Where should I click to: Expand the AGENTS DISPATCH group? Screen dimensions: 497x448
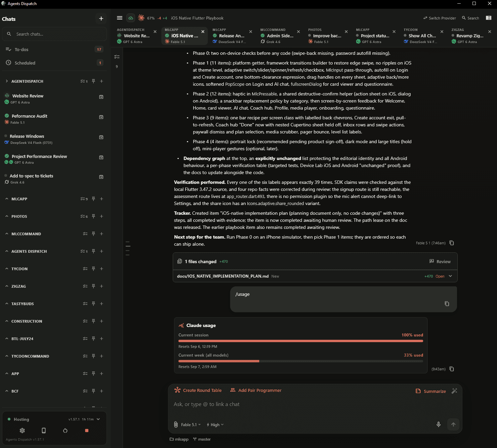point(7,251)
